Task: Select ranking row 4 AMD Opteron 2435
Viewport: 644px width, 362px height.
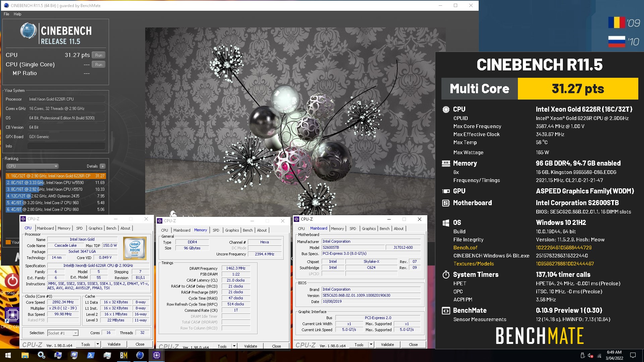Action: click(56, 196)
